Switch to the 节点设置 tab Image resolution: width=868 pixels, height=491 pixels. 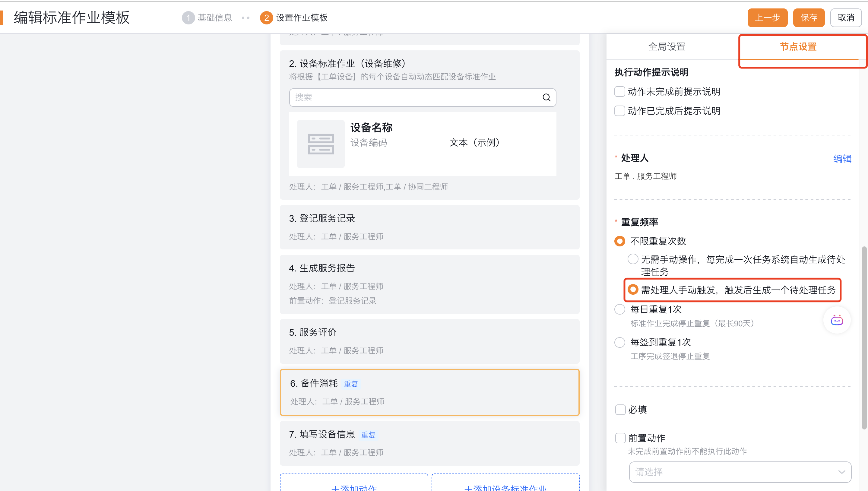point(798,46)
